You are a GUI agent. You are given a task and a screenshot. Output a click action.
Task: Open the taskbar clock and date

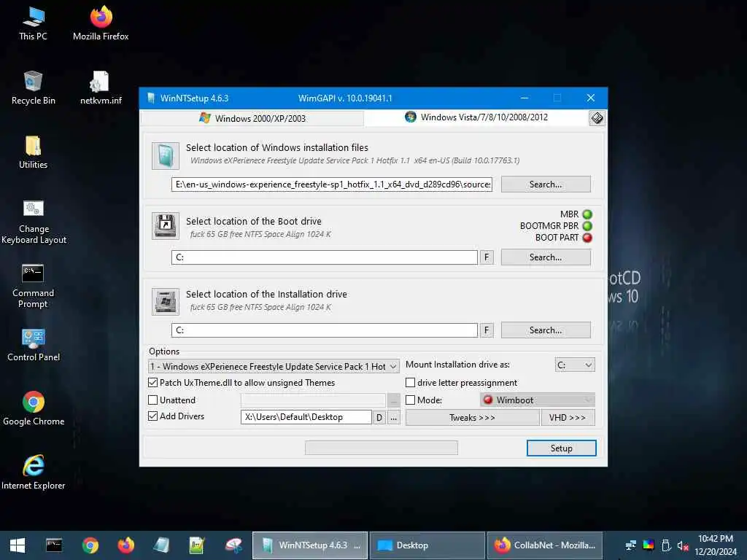click(716, 545)
